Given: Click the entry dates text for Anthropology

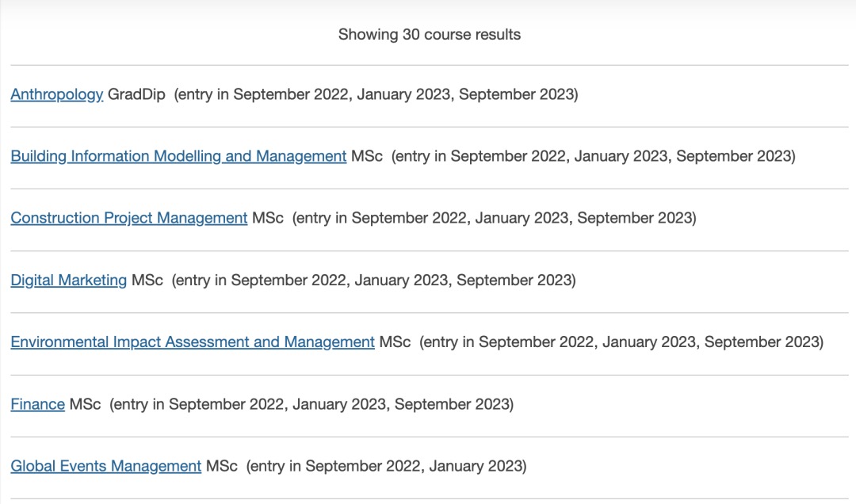Looking at the screenshot, I should click(x=376, y=94).
